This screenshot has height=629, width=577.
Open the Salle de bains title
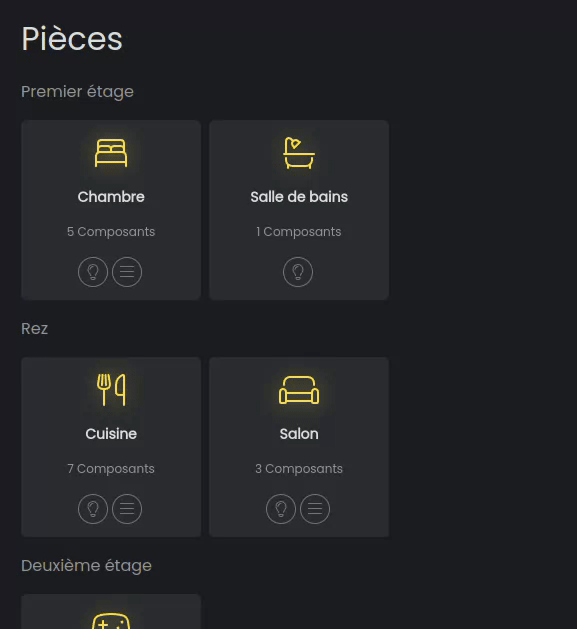(299, 197)
